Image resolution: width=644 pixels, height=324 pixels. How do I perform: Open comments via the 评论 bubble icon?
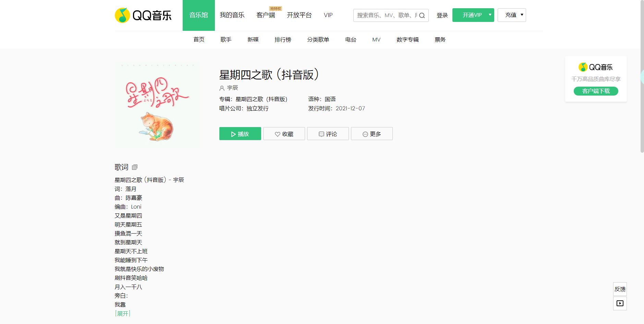(321, 134)
